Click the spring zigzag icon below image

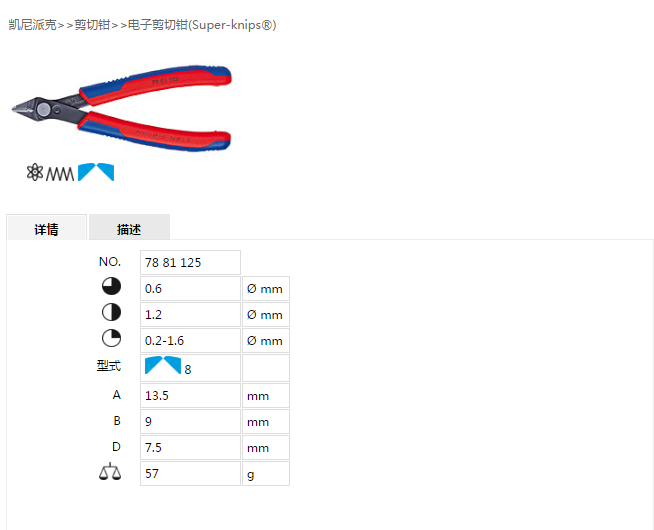[60, 173]
